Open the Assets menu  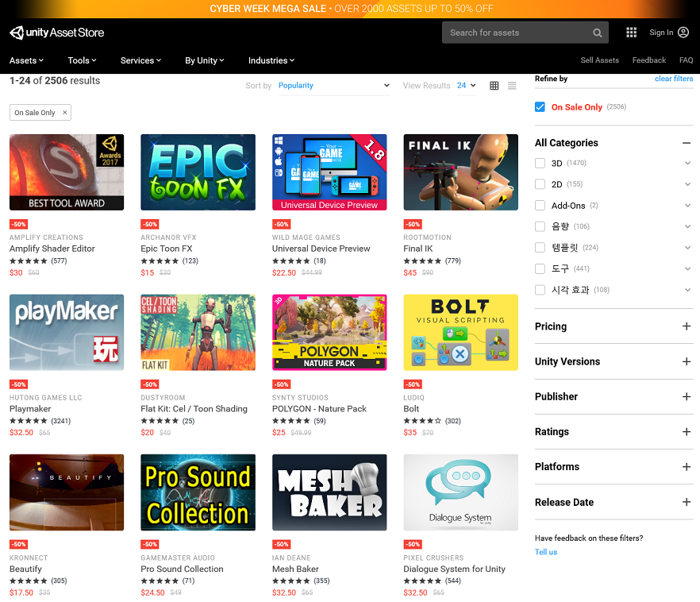[26, 60]
